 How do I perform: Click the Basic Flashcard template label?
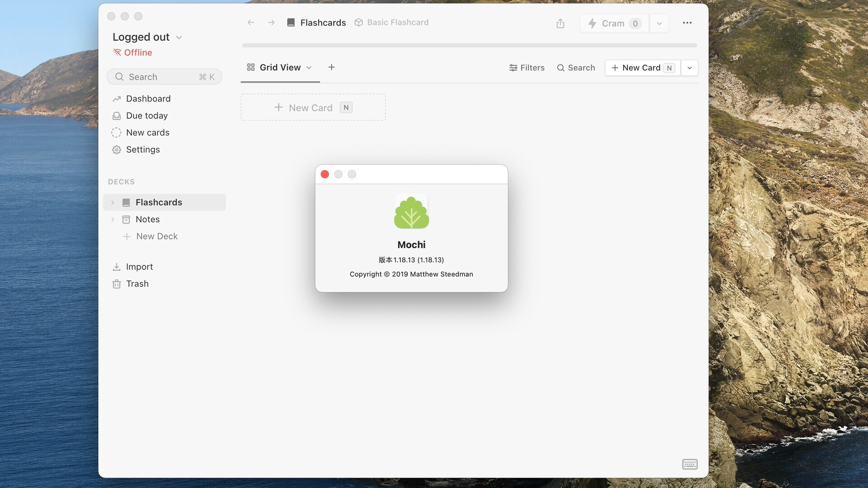[x=392, y=23]
